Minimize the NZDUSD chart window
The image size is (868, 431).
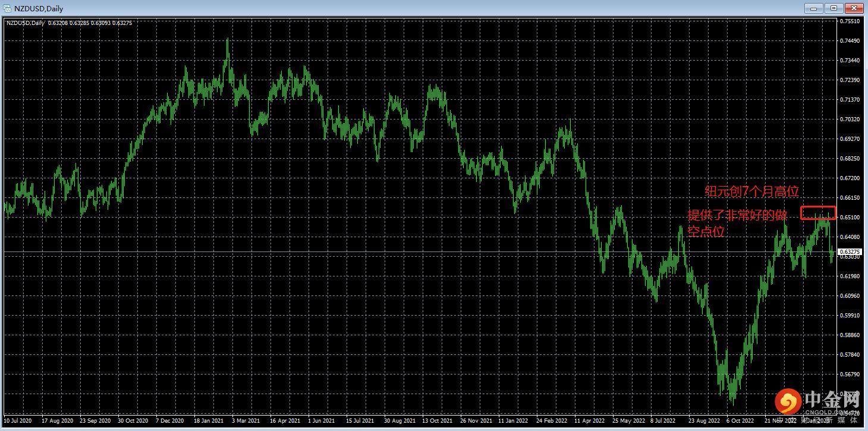pyautogui.click(x=814, y=8)
